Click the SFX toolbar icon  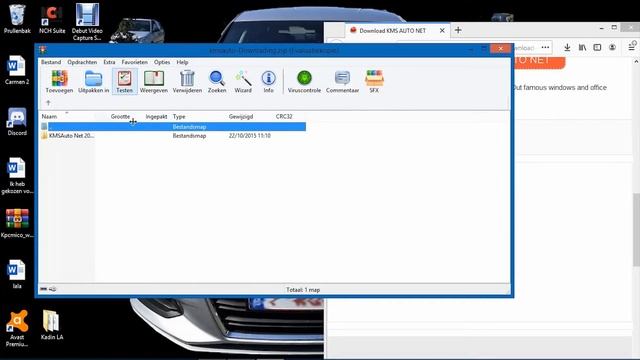[x=374, y=81]
